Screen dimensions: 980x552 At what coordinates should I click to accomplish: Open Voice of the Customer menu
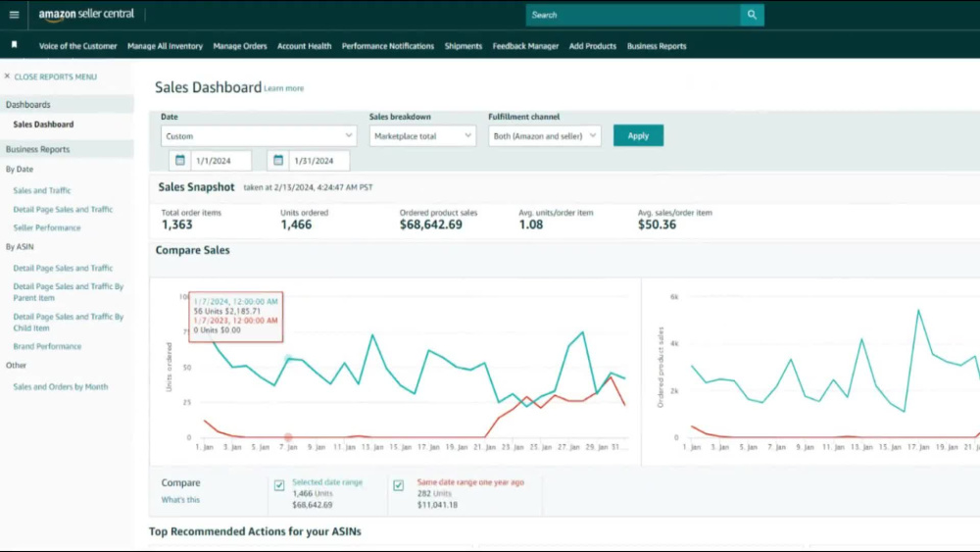[x=77, y=46]
